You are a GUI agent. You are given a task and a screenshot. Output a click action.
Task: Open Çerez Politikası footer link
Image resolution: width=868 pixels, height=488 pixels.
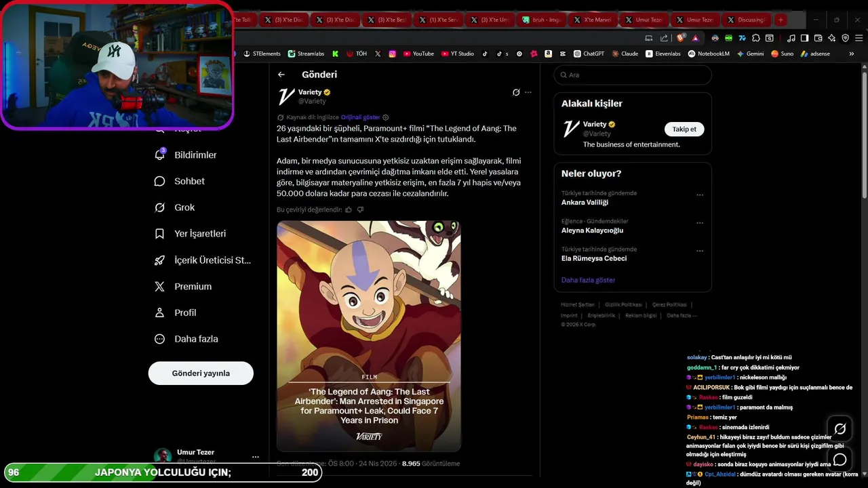pos(669,305)
